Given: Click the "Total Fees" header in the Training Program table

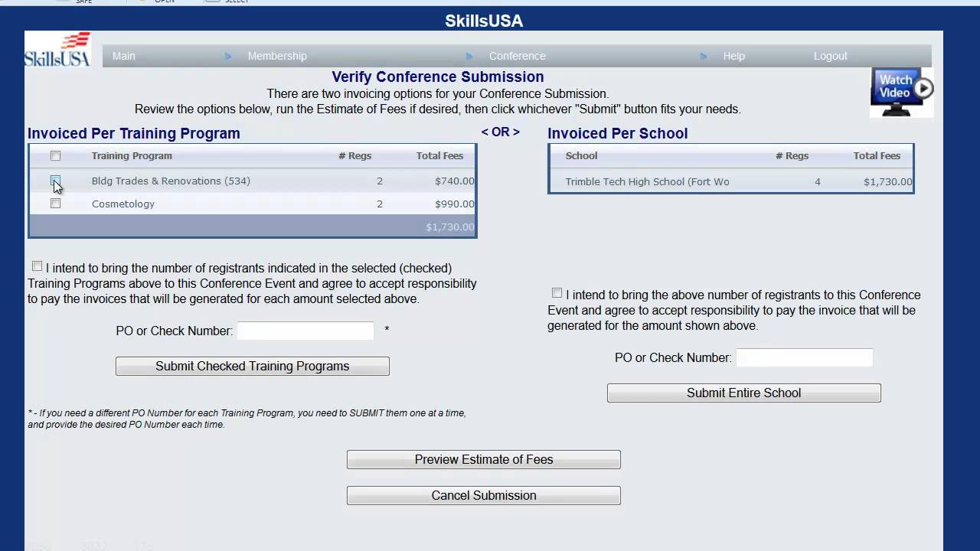Looking at the screenshot, I should point(439,156).
